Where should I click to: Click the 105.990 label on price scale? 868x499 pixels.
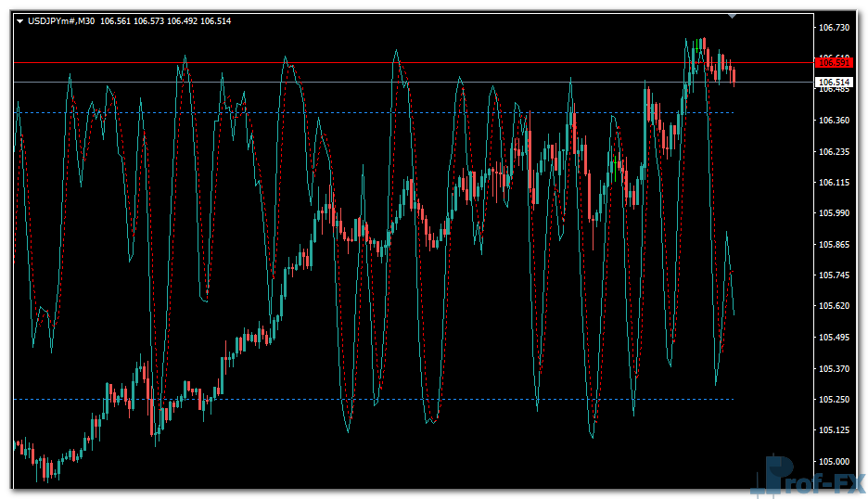tap(834, 213)
